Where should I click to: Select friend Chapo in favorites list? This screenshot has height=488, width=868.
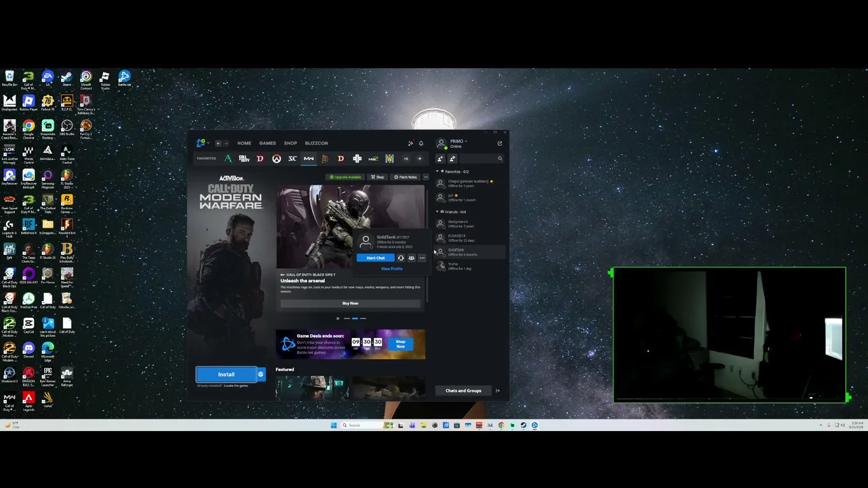pyautogui.click(x=471, y=183)
